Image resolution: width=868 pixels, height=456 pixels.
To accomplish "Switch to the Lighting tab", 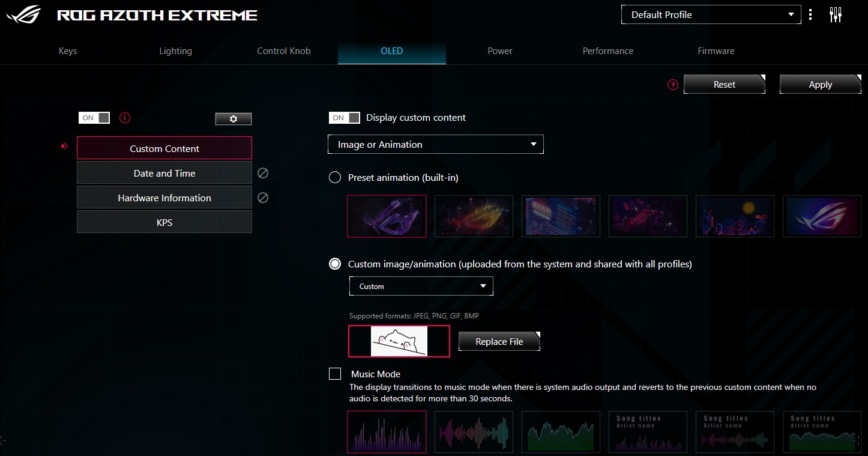I will click(x=175, y=51).
